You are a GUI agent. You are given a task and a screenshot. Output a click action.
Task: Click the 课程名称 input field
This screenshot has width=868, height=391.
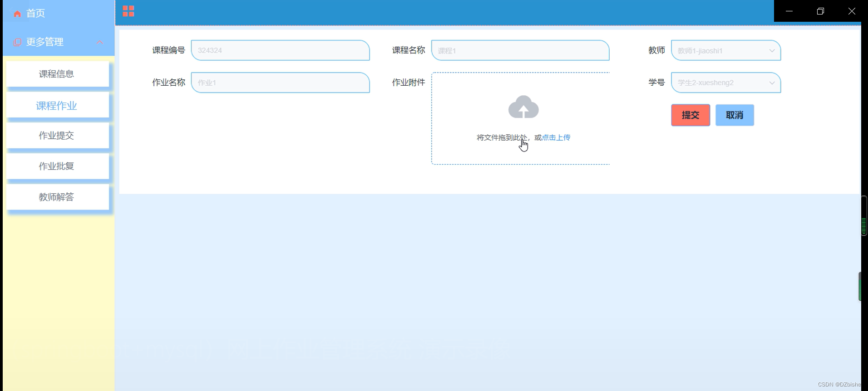coord(520,50)
